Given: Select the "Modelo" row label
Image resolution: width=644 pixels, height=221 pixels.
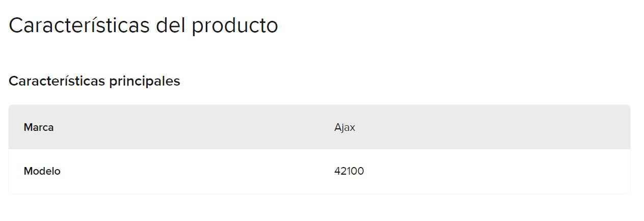Looking at the screenshot, I should [42, 171].
